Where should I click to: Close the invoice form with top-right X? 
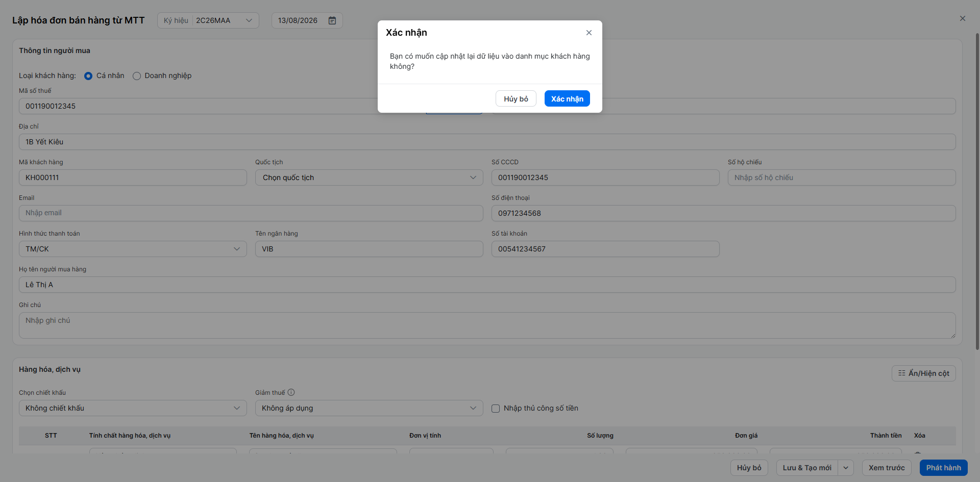(x=963, y=18)
